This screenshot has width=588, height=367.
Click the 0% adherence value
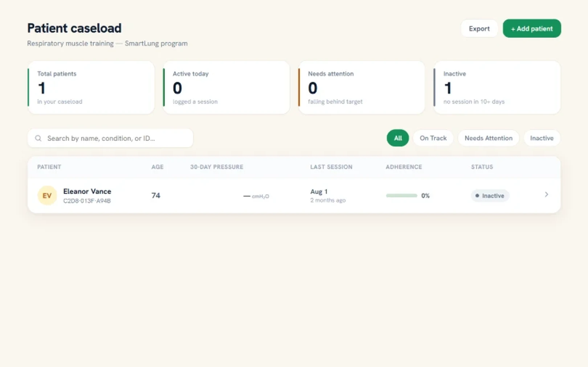pyautogui.click(x=425, y=196)
